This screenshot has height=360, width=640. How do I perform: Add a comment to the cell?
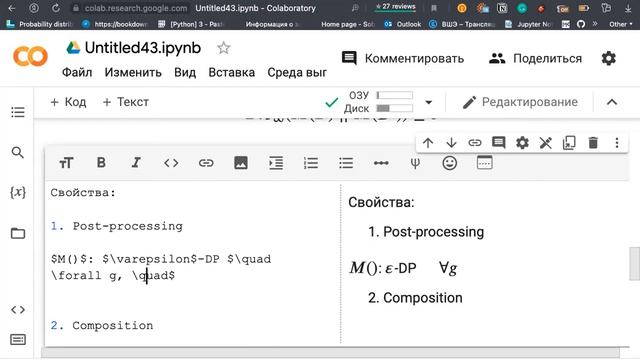498,143
